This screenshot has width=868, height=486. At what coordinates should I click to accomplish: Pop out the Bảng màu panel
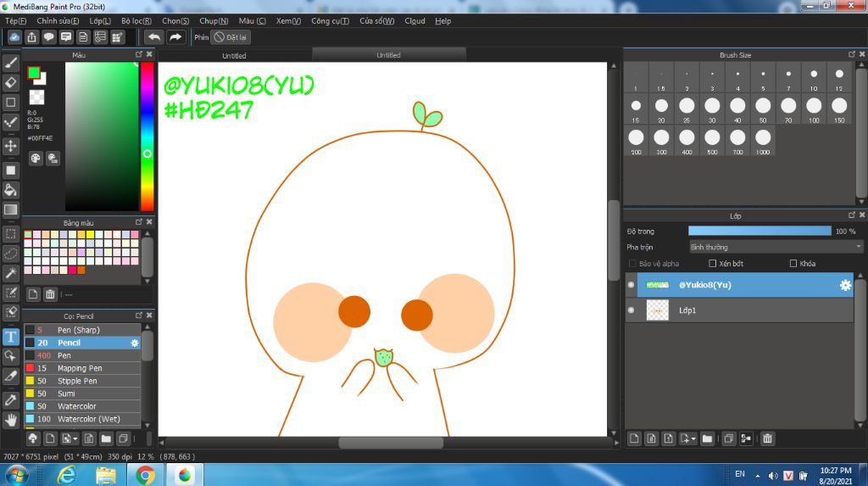coord(139,221)
